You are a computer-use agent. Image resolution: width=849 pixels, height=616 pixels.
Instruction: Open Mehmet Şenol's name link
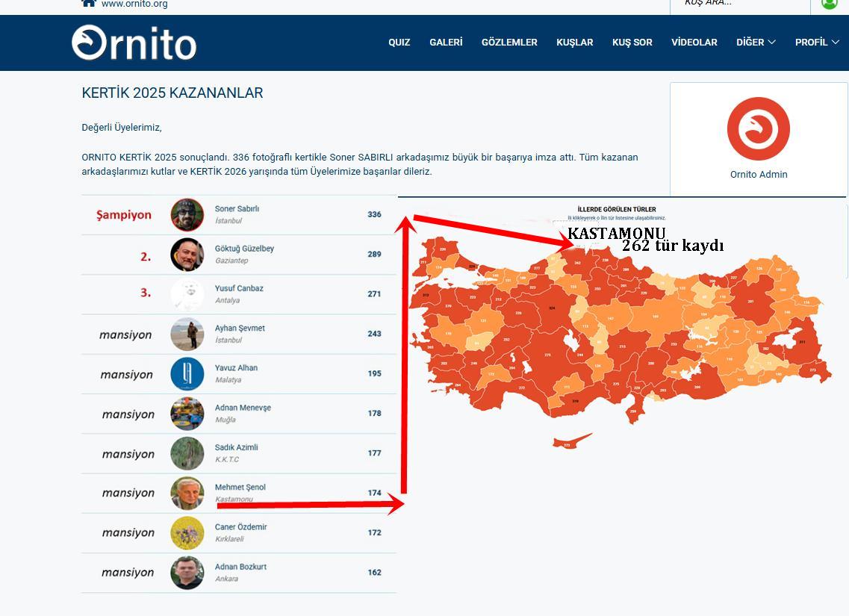240,488
